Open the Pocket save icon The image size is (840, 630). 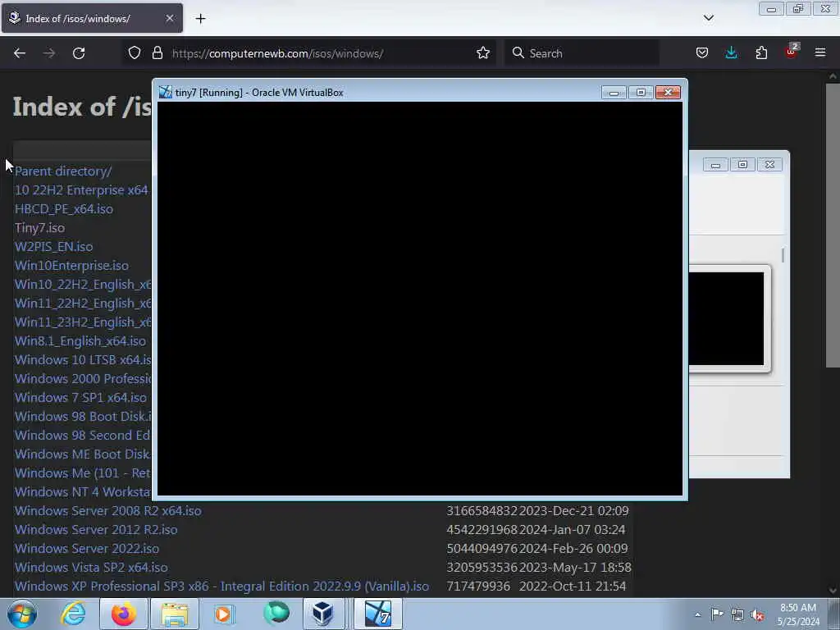pyautogui.click(x=702, y=53)
